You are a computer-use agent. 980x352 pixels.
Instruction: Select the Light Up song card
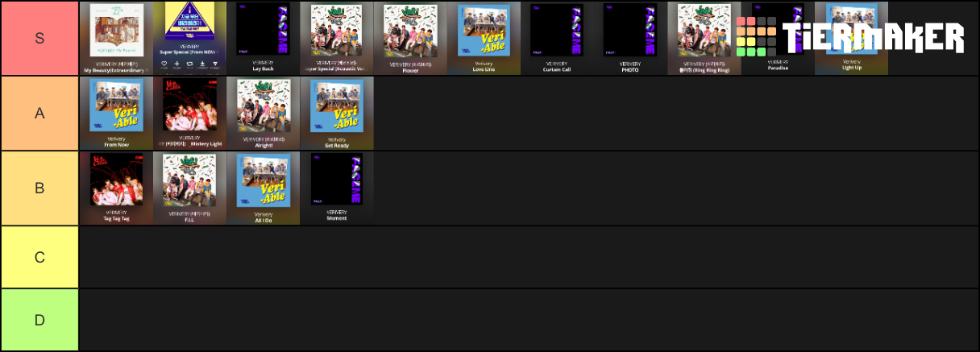coord(851,39)
